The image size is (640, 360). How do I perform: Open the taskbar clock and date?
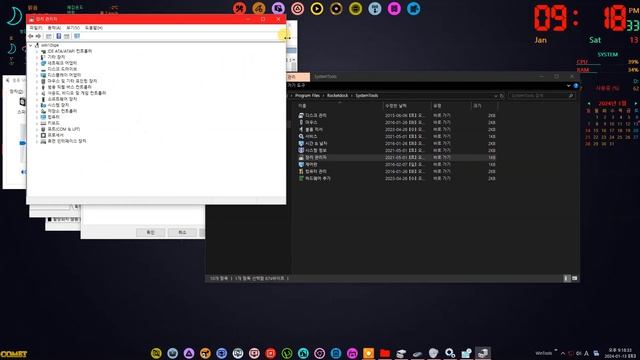click(620, 353)
